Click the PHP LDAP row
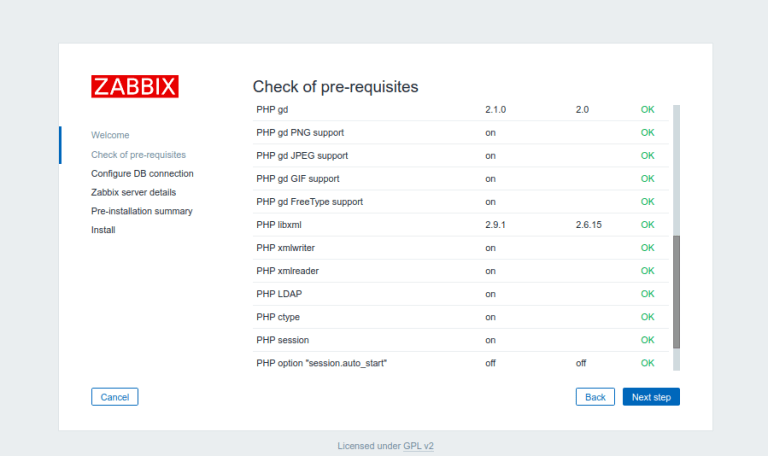The width and height of the screenshot is (768, 456). point(460,294)
